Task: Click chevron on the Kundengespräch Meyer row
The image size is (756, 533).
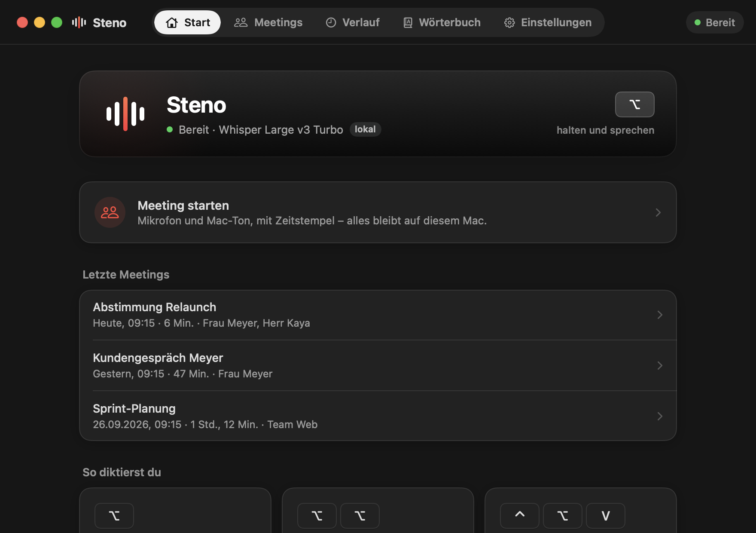Action: click(x=660, y=366)
